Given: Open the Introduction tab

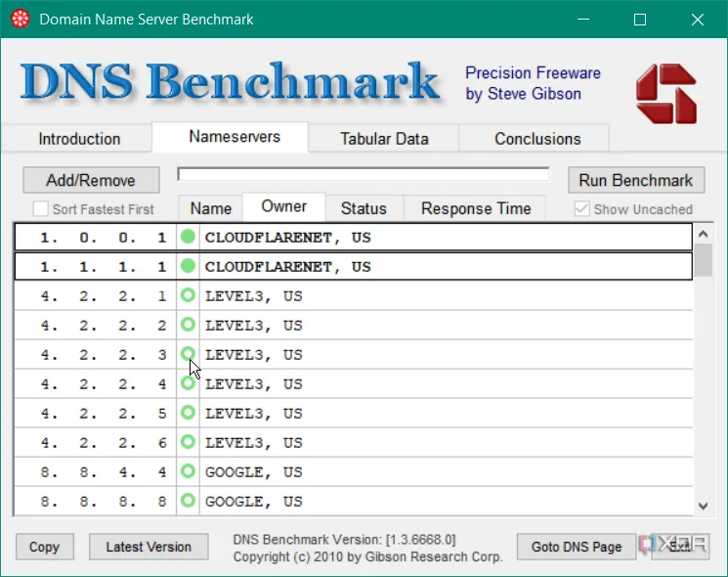Looking at the screenshot, I should click(79, 139).
